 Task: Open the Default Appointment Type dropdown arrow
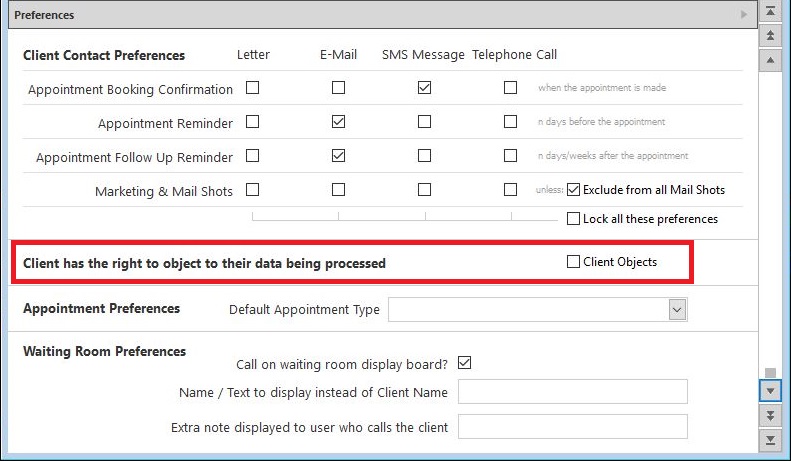coord(677,309)
